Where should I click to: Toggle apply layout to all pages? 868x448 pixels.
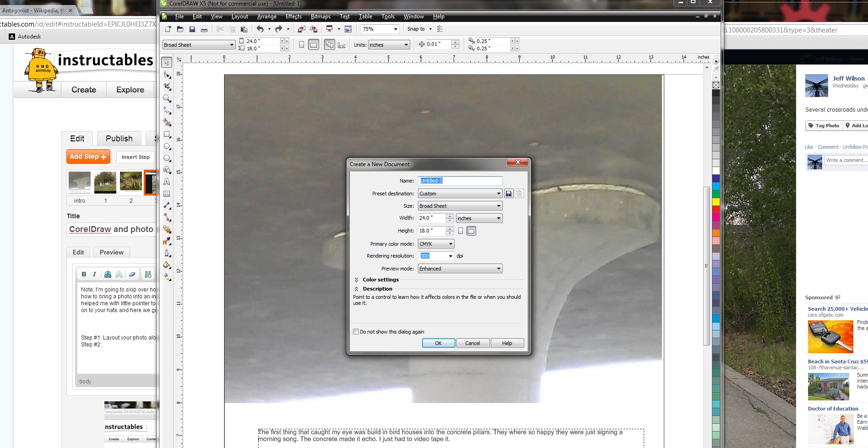coord(330,44)
